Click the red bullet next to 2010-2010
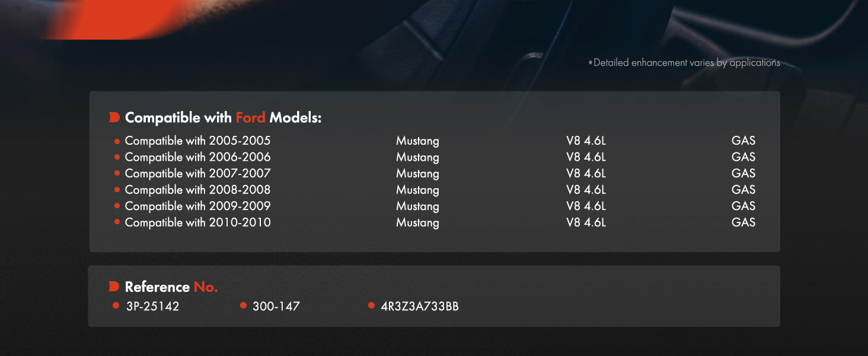 click(x=117, y=223)
